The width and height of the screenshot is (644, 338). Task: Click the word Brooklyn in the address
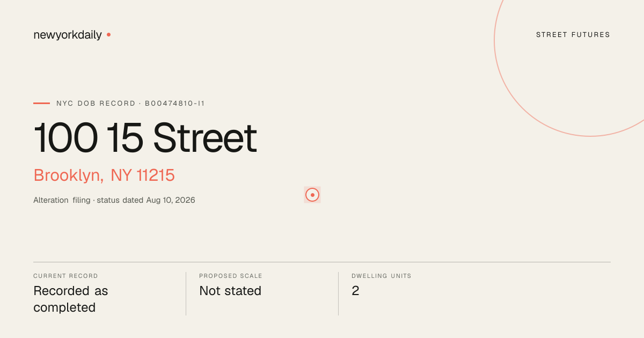pyautogui.click(x=68, y=175)
